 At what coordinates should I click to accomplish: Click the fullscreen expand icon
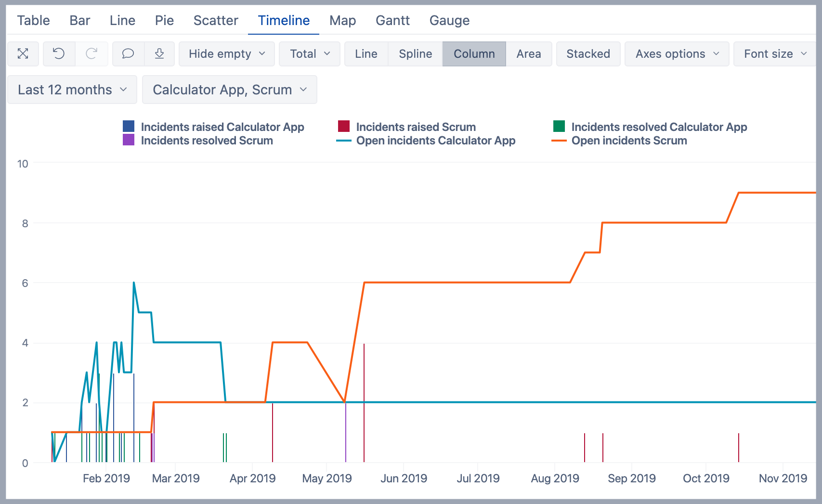click(x=23, y=54)
